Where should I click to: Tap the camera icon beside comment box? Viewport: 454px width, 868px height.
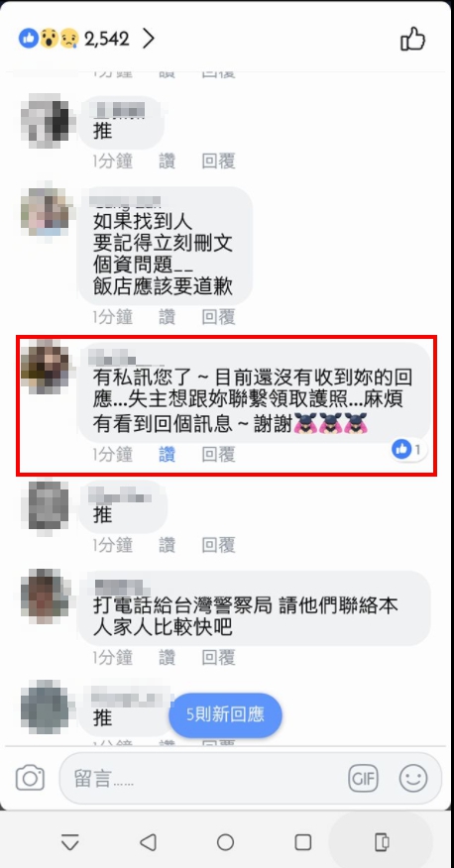click(x=30, y=778)
